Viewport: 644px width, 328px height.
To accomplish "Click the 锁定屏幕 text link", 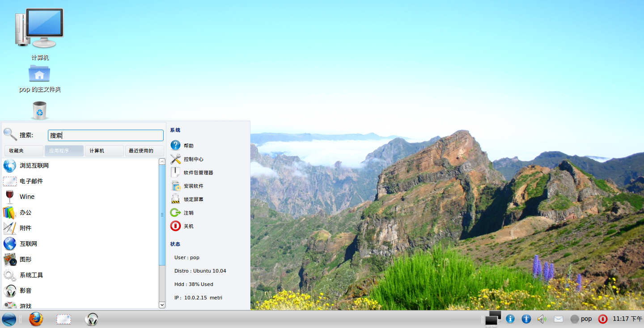I will point(194,199).
